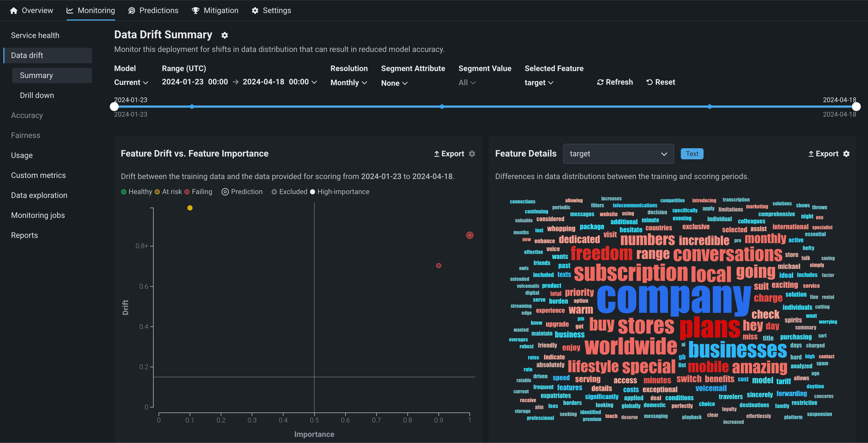Open the Feature Details target combo box
868x443 pixels.
point(618,154)
